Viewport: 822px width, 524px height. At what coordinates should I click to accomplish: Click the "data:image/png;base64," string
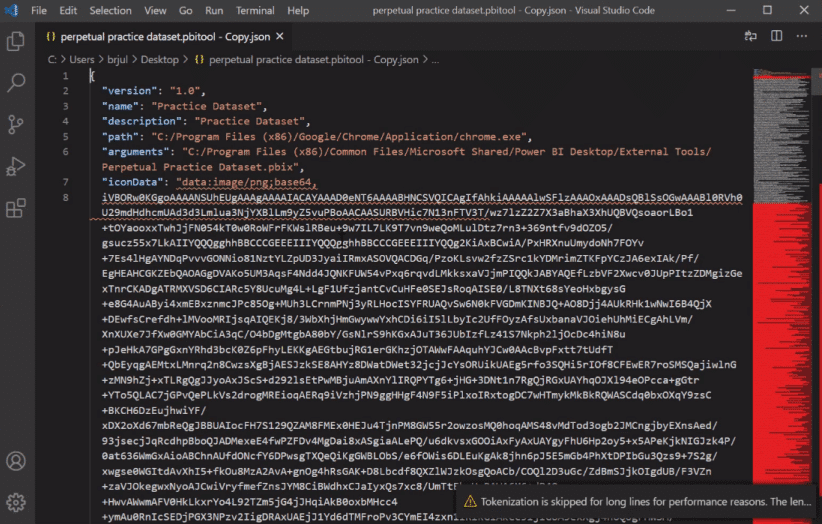point(246,182)
